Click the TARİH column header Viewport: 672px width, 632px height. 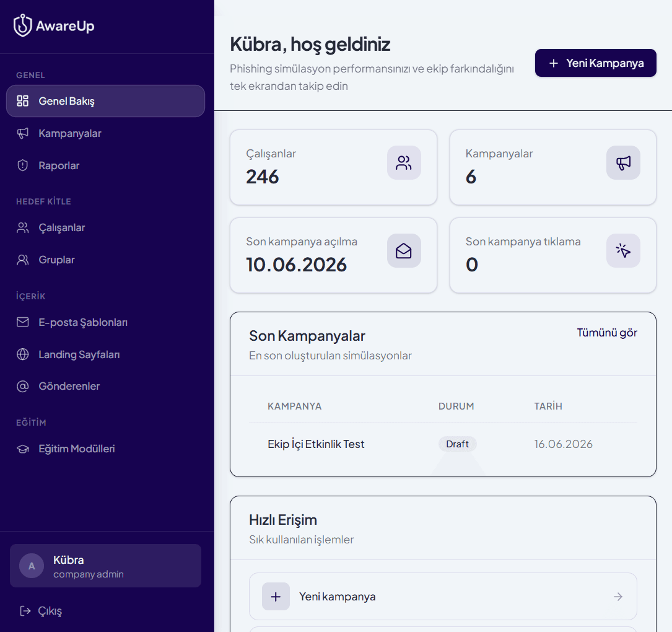click(x=548, y=406)
